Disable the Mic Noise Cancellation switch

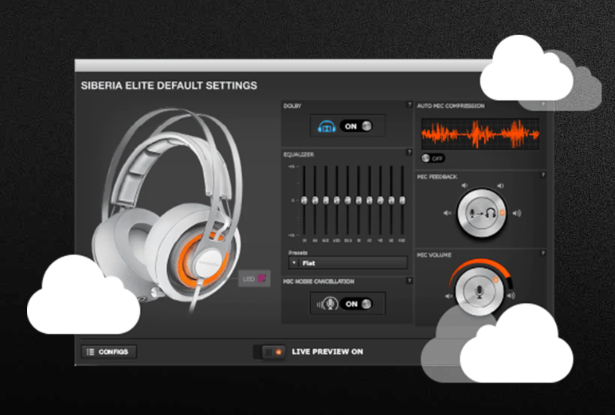click(357, 304)
